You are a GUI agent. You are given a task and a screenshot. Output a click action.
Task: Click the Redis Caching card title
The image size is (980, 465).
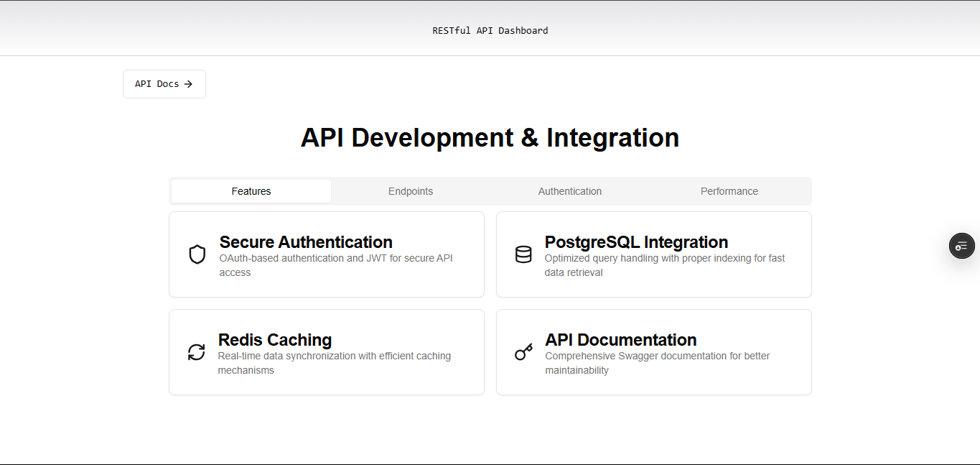[x=275, y=340]
